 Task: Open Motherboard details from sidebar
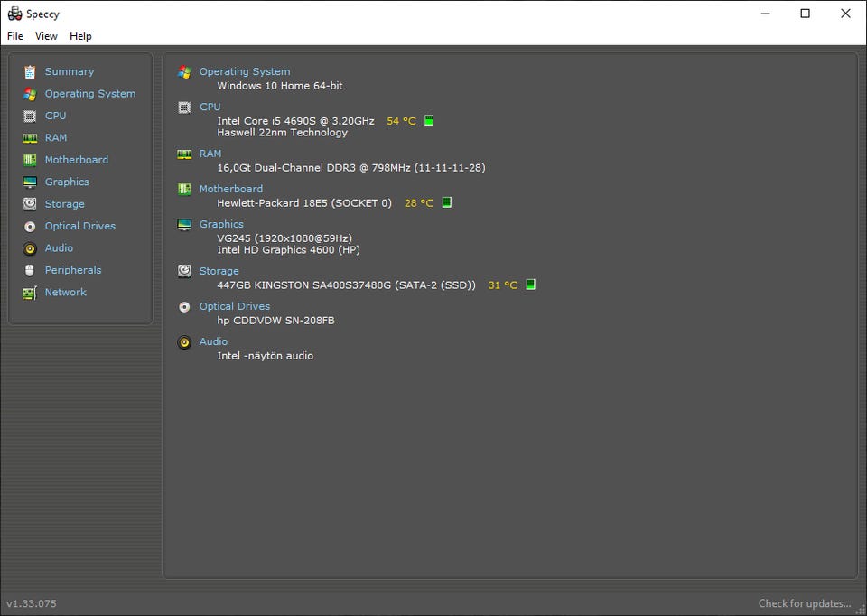click(x=76, y=160)
